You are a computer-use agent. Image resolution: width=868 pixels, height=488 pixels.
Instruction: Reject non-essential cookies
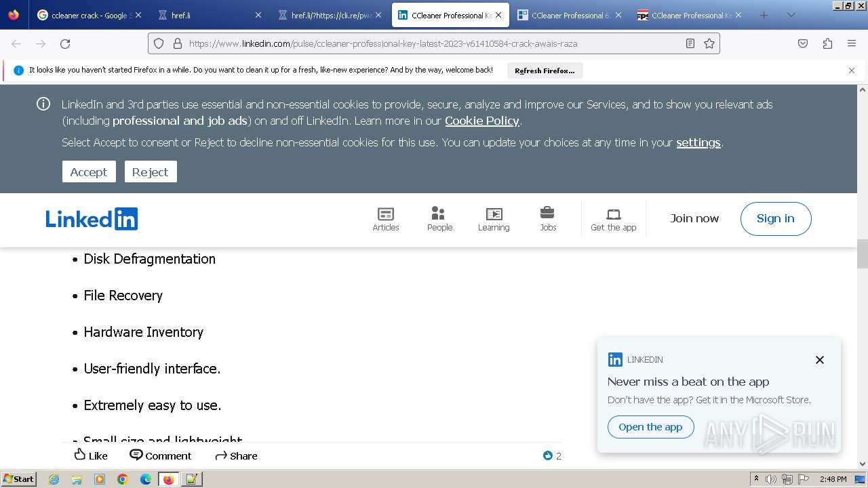[151, 171]
